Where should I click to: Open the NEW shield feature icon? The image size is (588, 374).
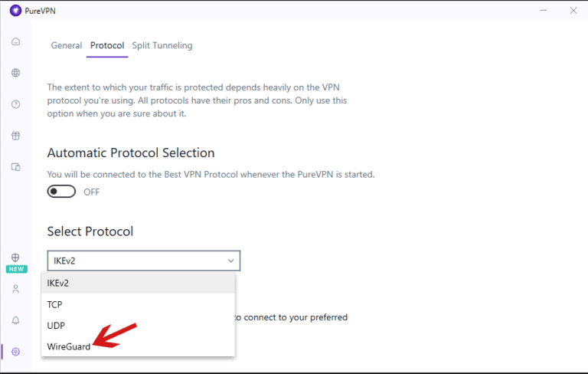tap(16, 258)
